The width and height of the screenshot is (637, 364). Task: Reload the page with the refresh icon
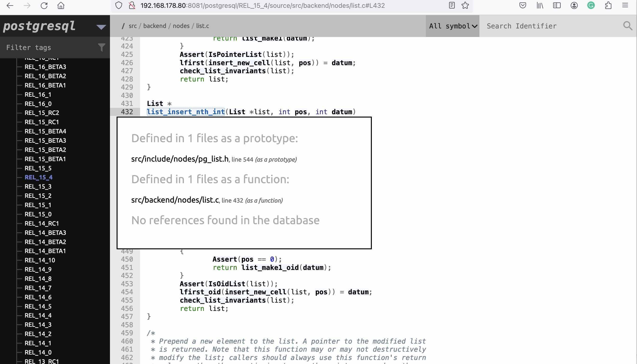(x=44, y=5)
